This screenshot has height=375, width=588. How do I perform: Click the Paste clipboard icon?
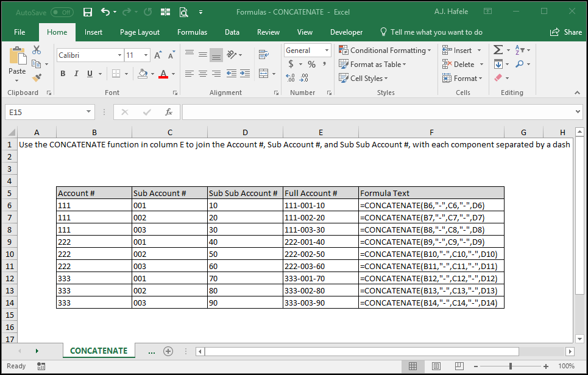click(17, 56)
